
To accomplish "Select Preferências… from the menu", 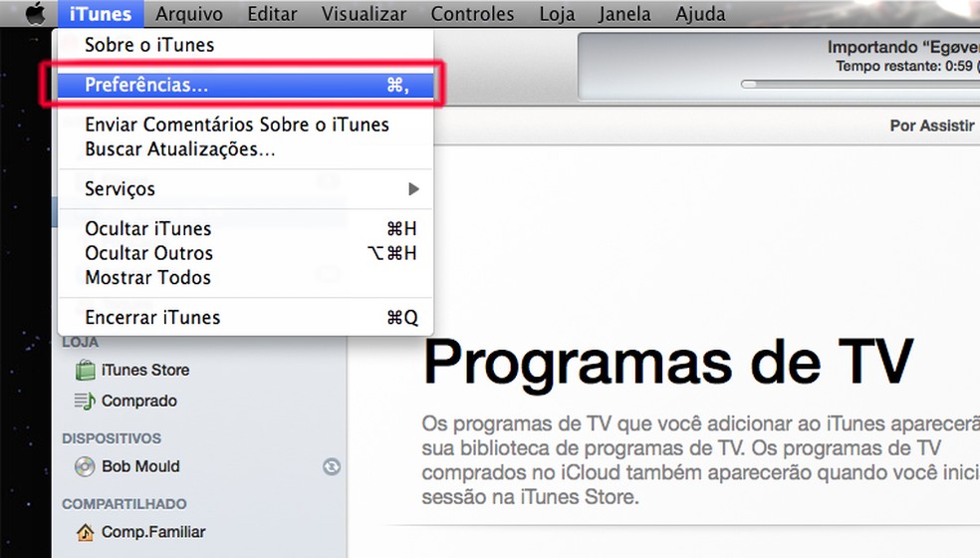I will pyautogui.click(x=245, y=85).
